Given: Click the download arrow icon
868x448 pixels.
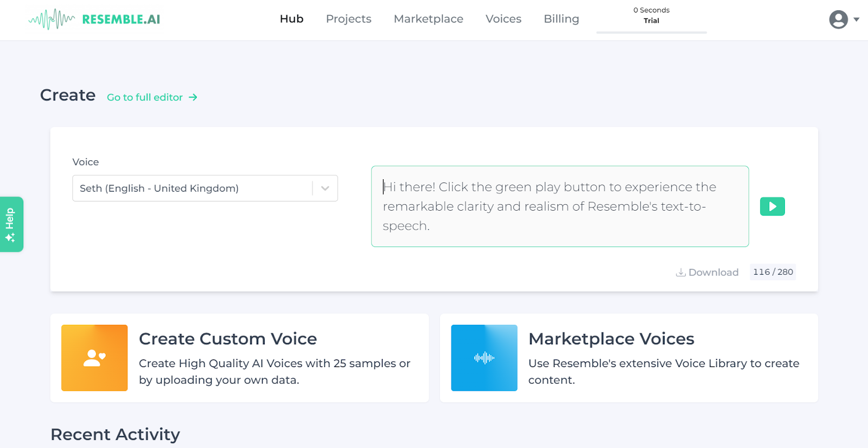Looking at the screenshot, I should [680, 272].
